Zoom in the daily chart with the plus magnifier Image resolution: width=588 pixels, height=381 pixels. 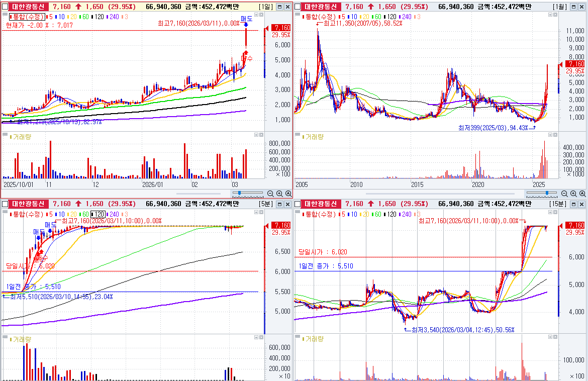[x=279, y=194]
